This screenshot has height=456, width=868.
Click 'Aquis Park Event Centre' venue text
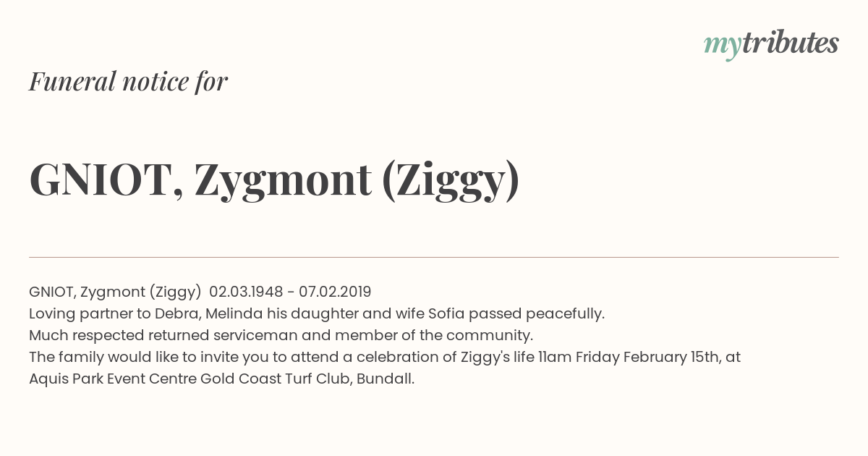(113, 379)
